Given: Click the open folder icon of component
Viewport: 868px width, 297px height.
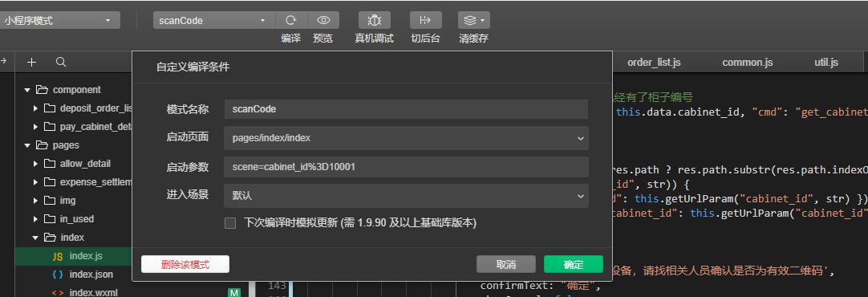Looking at the screenshot, I should (x=42, y=90).
